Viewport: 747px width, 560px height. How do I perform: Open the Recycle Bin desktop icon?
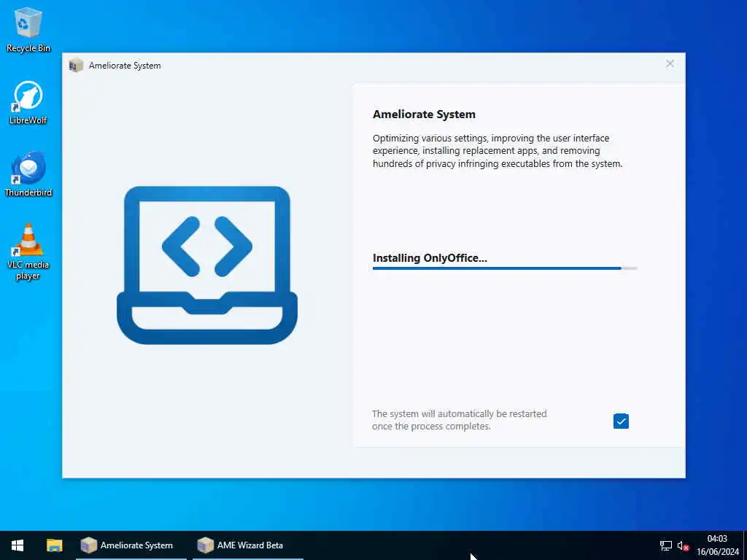(x=28, y=30)
